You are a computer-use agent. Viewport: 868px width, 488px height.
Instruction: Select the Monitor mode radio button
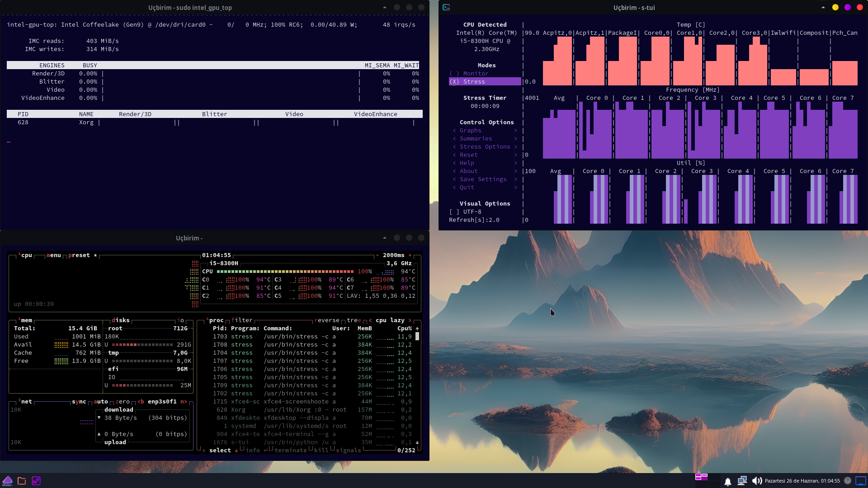[454, 74]
